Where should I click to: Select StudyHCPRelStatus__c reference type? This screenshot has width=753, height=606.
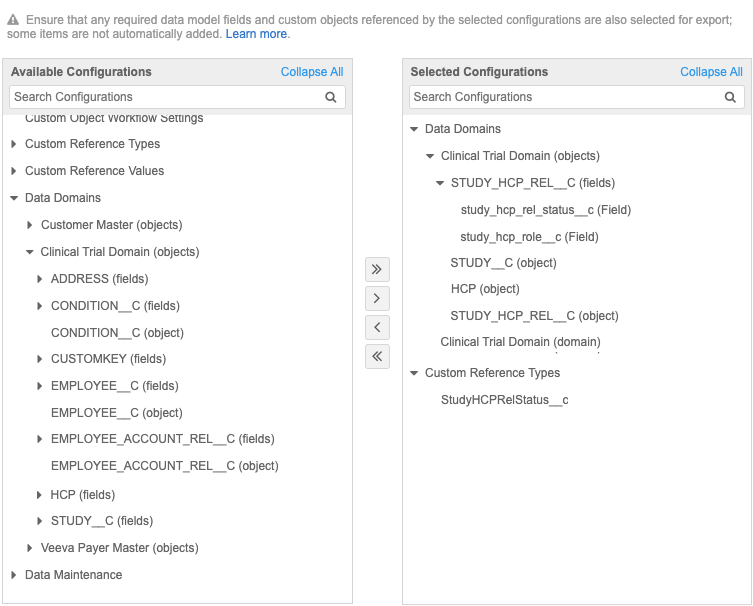[x=504, y=400]
